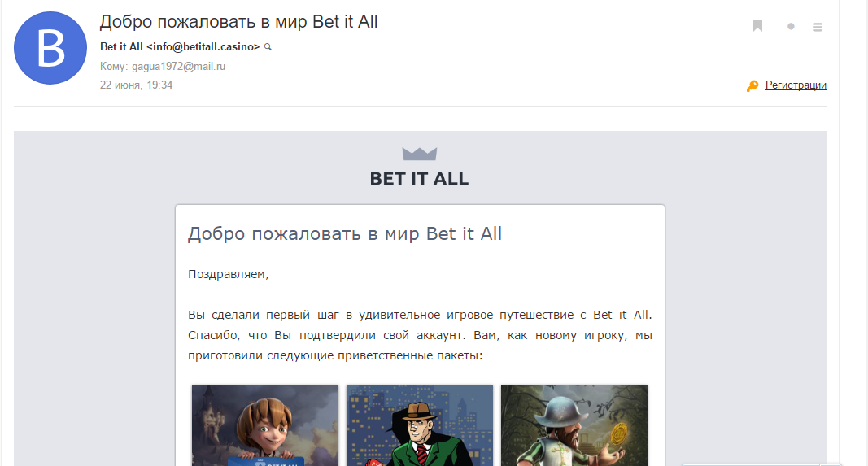The image size is (868, 466).
Task: Toggle the unread dot marker
Action: click(791, 26)
